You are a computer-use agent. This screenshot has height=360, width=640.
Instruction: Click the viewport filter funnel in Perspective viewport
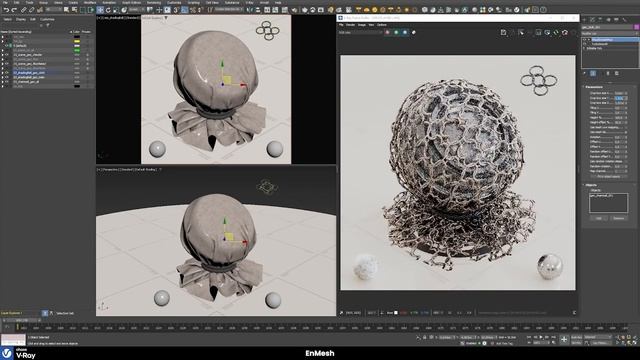coord(160,169)
